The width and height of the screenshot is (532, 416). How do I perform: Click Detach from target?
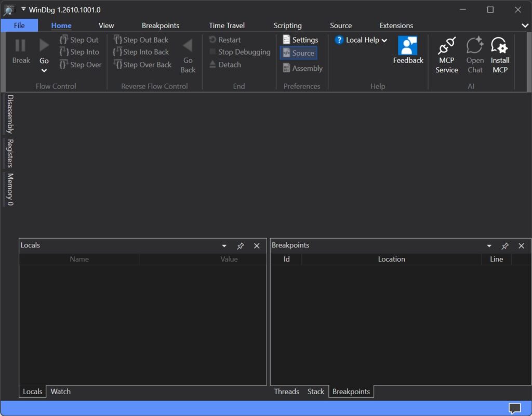pos(225,64)
